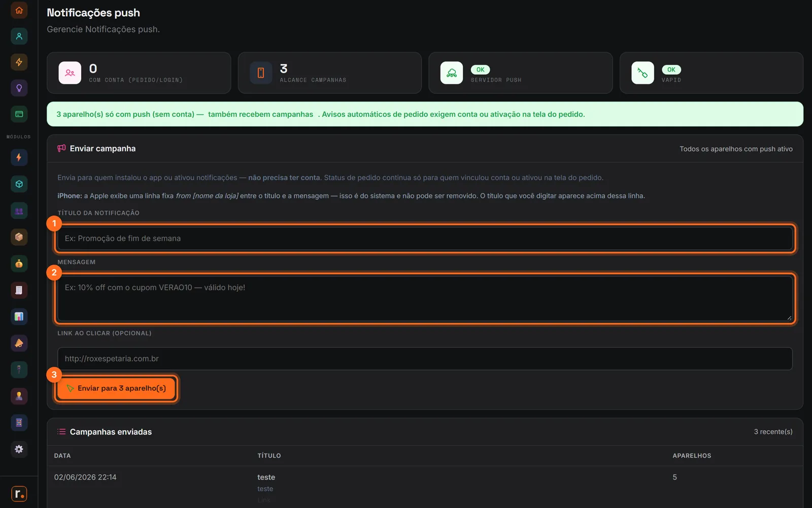Open the user profile sidebar icon
Screen dimensions: 812x508
pos(19,36)
